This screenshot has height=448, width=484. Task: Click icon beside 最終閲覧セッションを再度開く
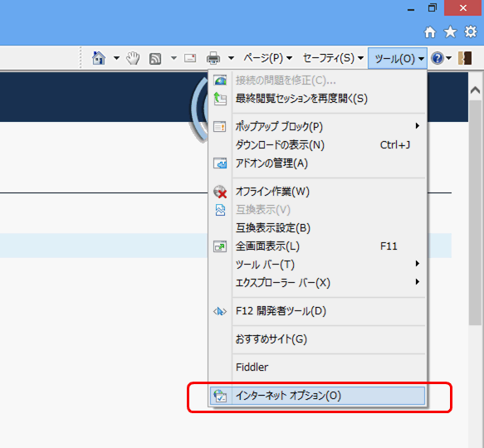pos(220,99)
